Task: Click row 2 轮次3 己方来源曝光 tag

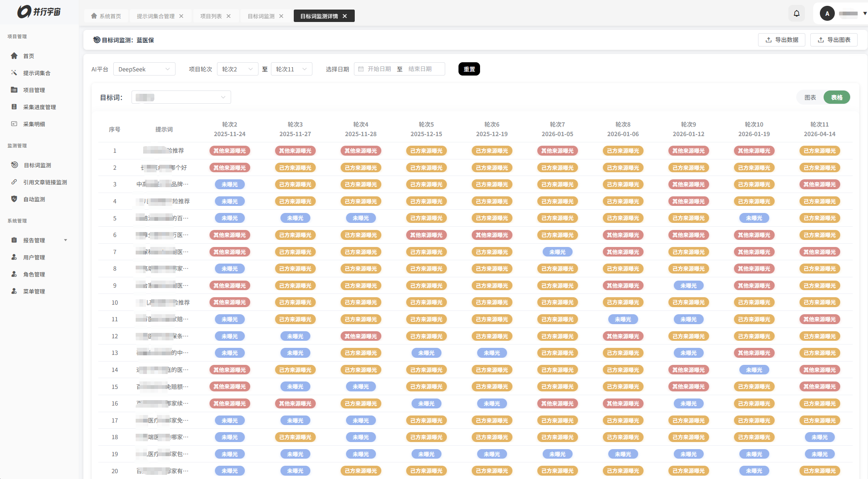Action: [x=295, y=168]
